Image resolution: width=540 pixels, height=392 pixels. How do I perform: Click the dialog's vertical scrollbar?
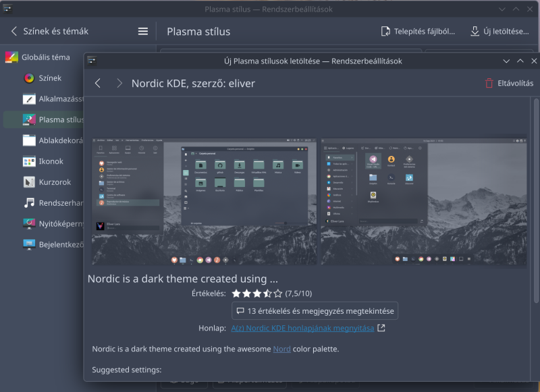[536, 200]
